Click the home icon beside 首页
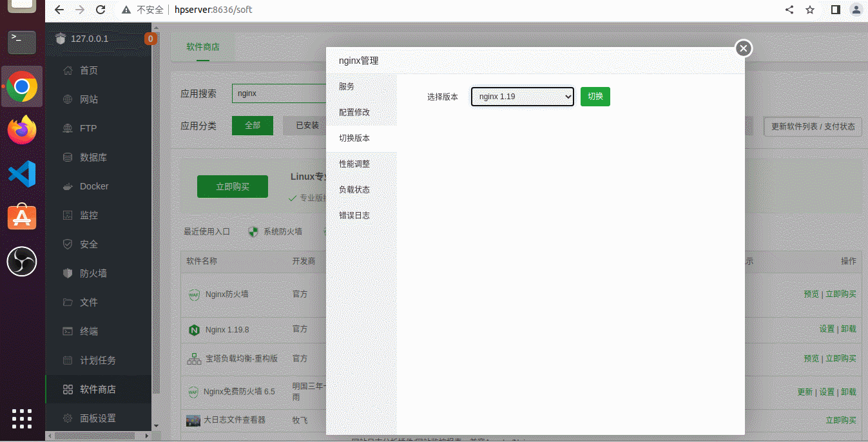This screenshot has width=868, height=442. [x=68, y=70]
